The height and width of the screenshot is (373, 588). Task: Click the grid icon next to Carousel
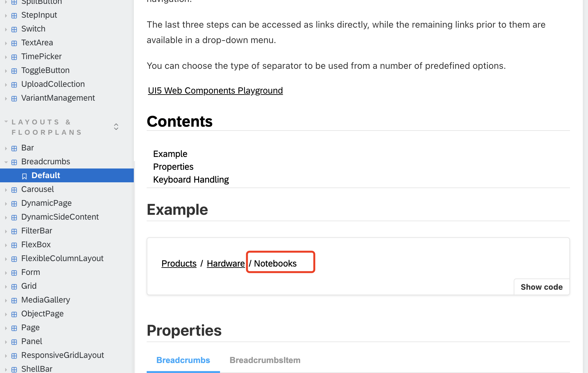click(14, 190)
